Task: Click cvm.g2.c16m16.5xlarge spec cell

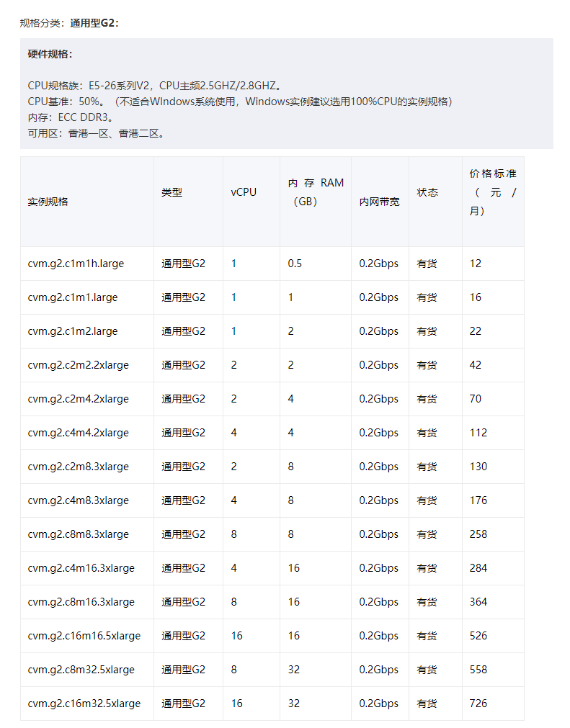Action: point(84,637)
